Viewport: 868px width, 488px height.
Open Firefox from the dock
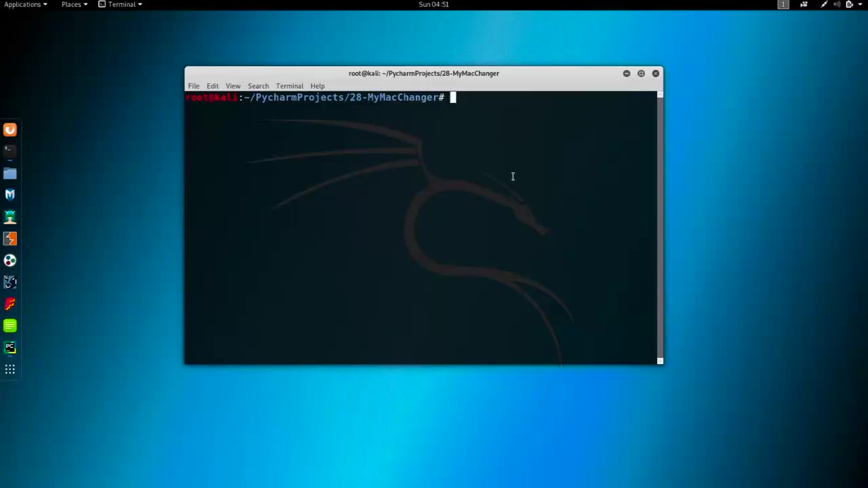tap(9, 129)
